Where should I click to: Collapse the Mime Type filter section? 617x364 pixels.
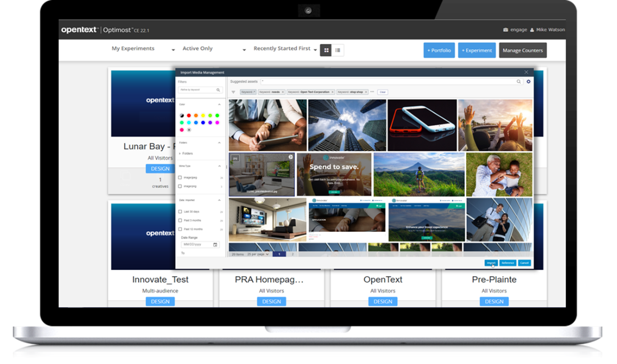219,166
